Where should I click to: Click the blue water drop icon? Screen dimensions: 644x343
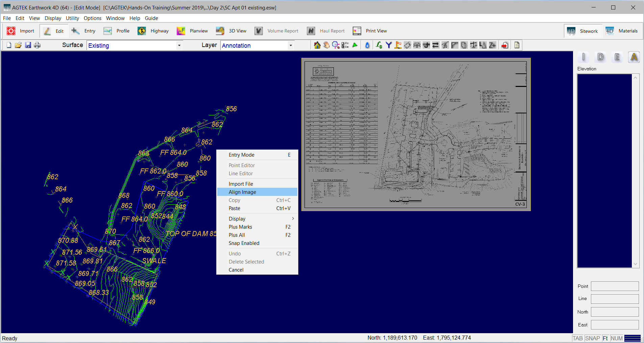[x=367, y=45]
